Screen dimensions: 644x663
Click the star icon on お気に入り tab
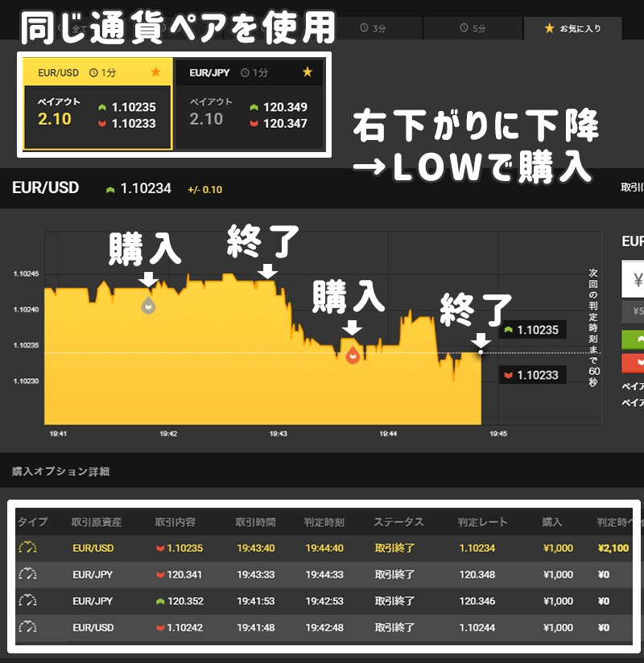pyautogui.click(x=549, y=28)
